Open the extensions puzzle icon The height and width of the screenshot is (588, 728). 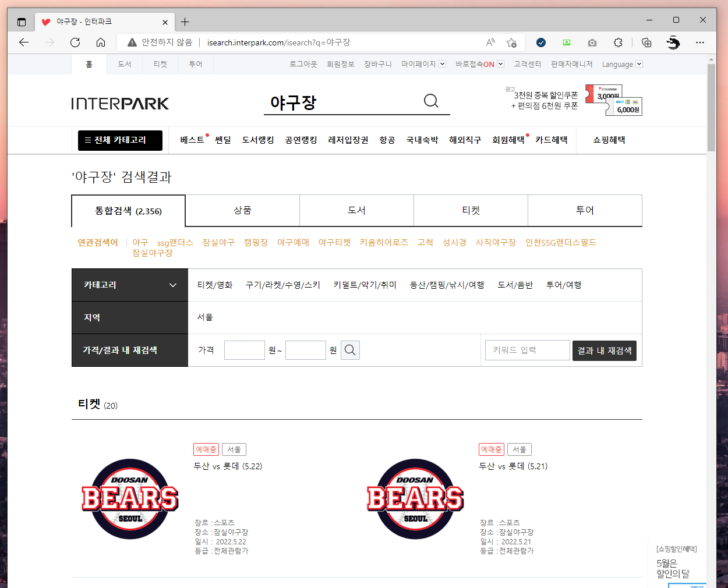[618, 42]
